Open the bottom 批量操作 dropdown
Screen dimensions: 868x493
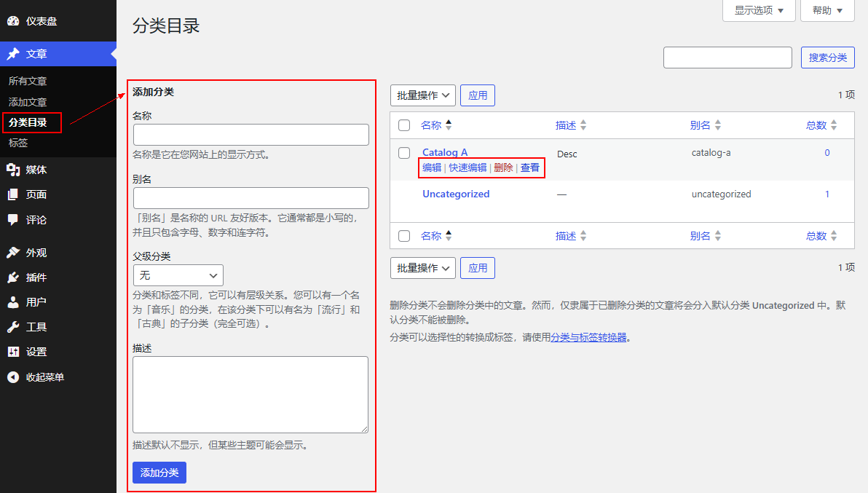[x=423, y=268]
